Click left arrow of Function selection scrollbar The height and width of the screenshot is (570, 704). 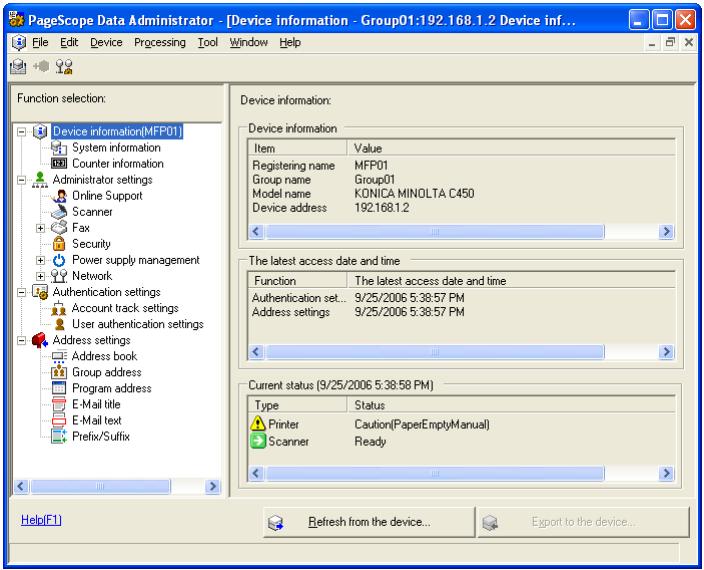coord(21,486)
